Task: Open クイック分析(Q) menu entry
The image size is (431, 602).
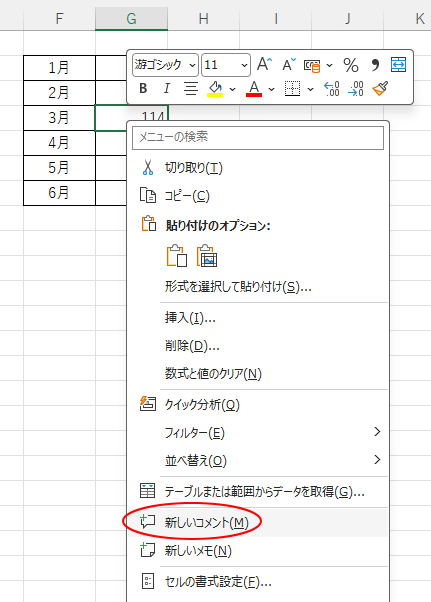Action: tap(258, 405)
